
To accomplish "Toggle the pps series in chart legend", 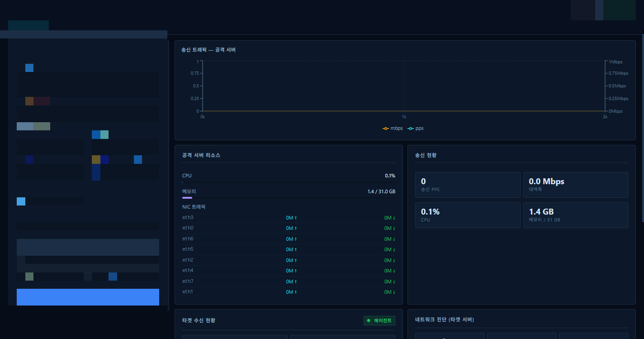I will 416,129.
